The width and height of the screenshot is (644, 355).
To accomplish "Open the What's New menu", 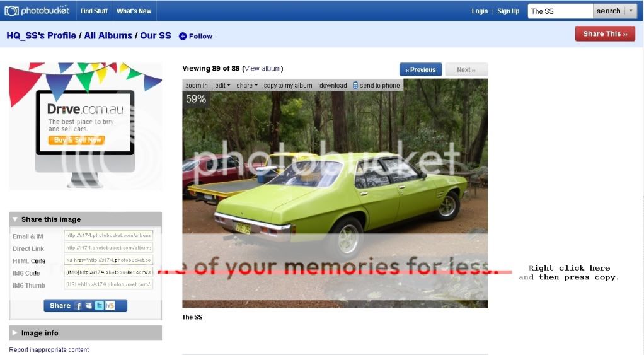I will (134, 11).
